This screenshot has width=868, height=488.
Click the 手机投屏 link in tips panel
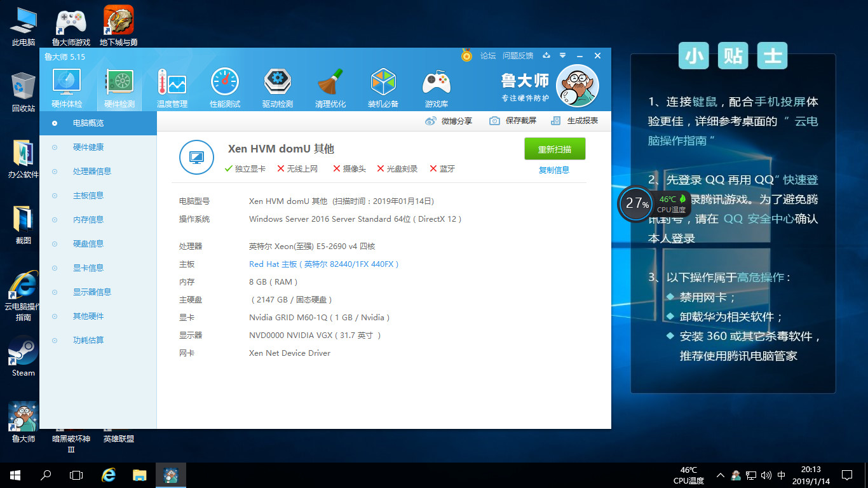point(780,102)
